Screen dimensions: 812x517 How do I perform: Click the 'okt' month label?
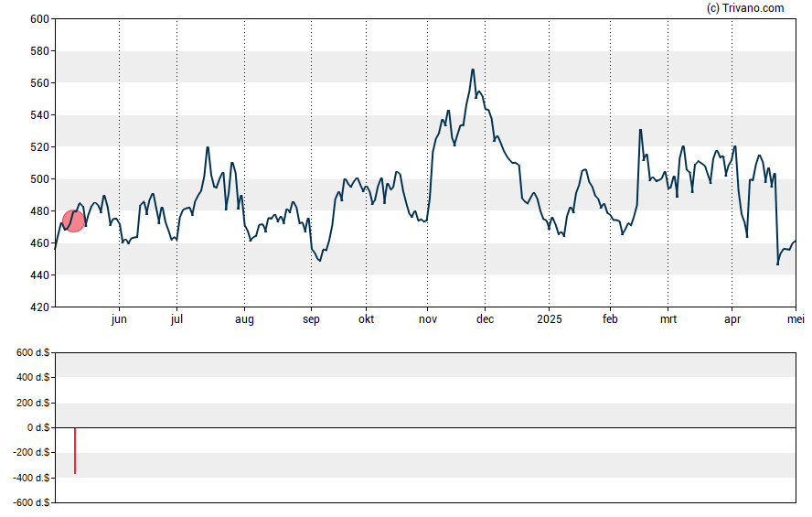(x=366, y=319)
